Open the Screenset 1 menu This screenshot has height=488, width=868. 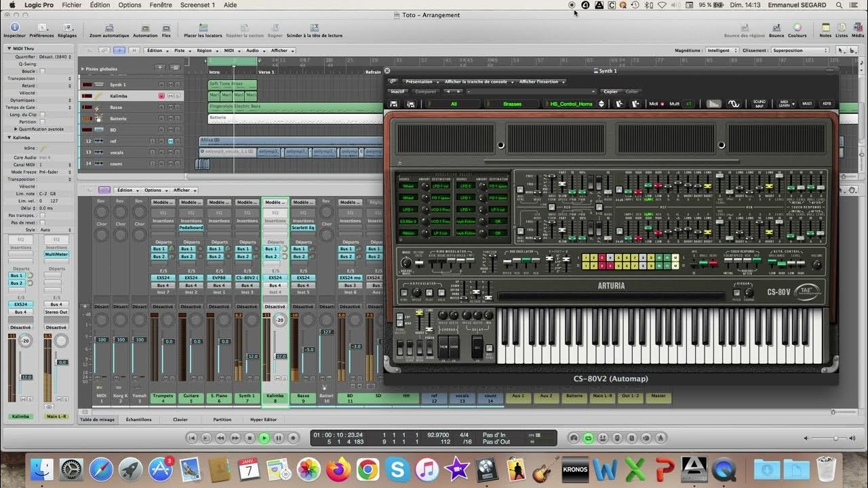(x=197, y=5)
